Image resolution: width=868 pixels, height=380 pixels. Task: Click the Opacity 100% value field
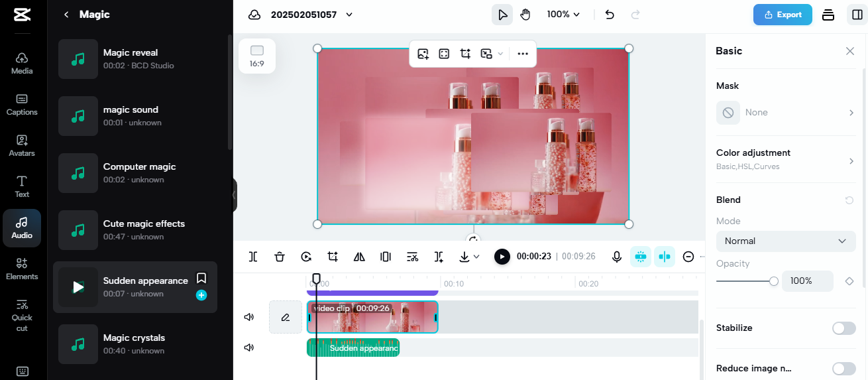[x=807, y=281]
